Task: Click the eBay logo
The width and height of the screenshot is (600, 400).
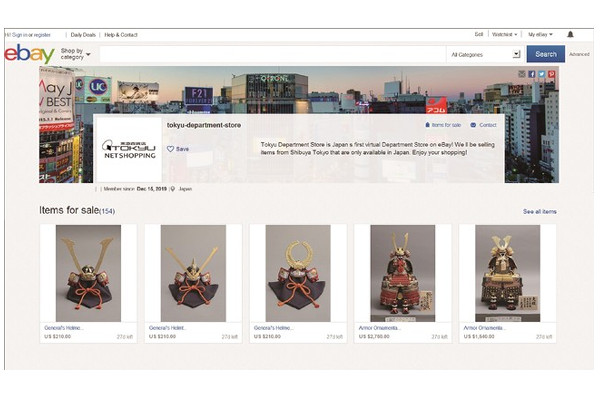Action: (28, 54)
